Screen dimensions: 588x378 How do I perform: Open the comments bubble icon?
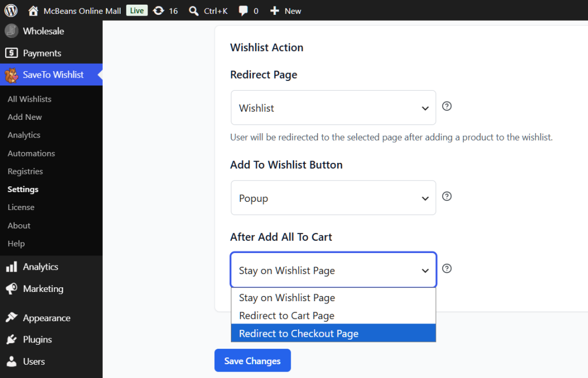pos(243,11)
